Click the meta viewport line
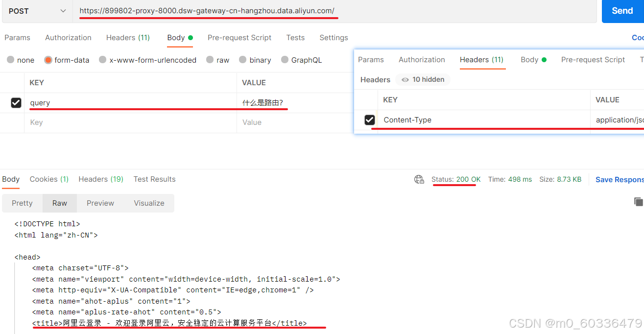Image resolution: width=644 pixels, height=334 pixels. click(186, 279)
